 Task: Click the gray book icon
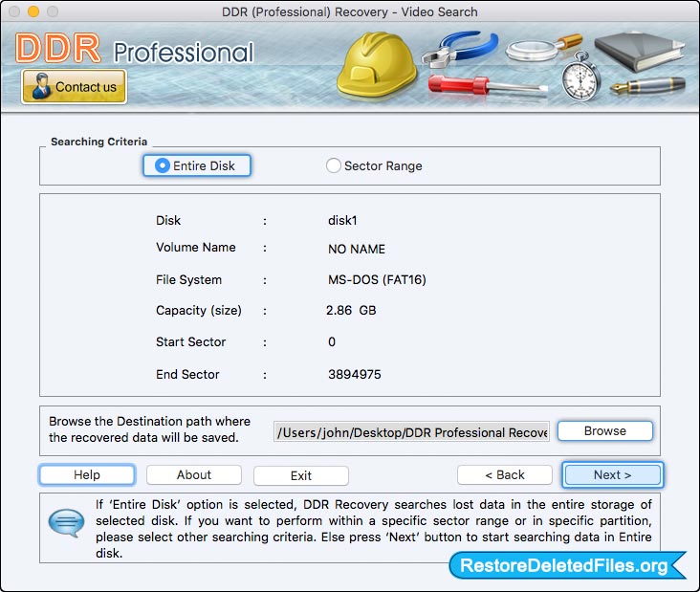point(640,52)
